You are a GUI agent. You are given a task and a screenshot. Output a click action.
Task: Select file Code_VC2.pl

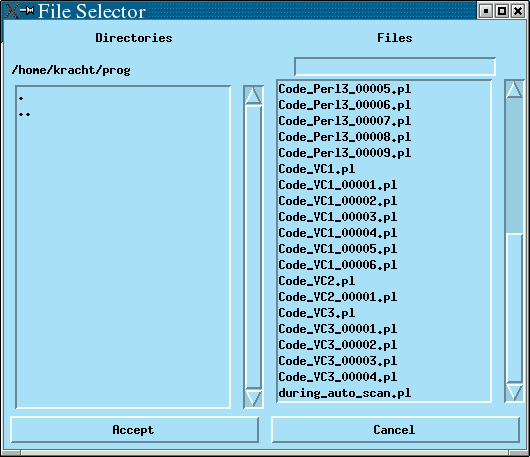pos(316,281)
